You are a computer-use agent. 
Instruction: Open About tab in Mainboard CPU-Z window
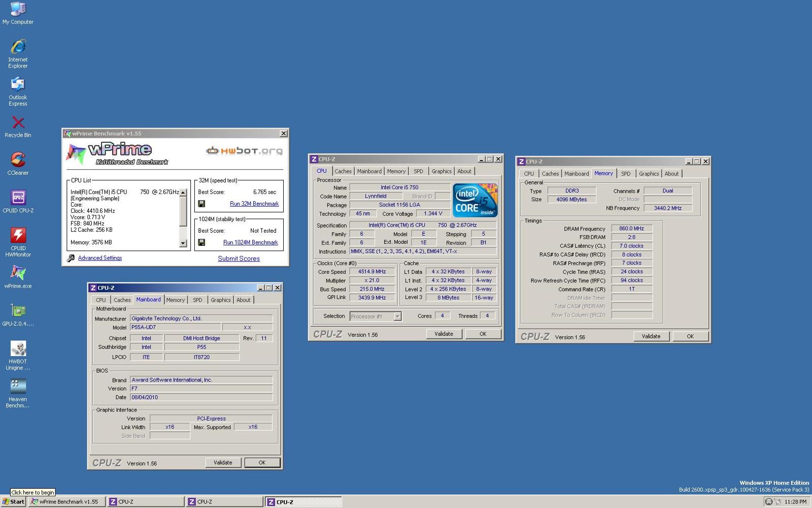pos(244,300)
